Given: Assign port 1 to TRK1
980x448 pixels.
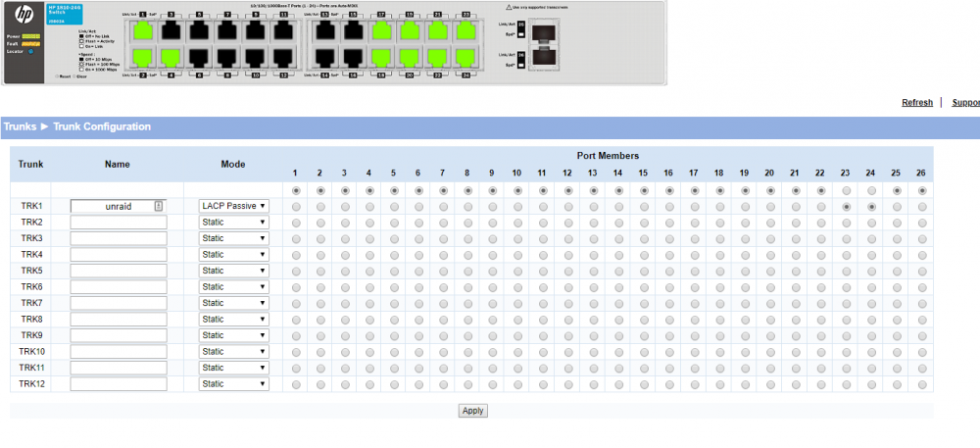Looking at the screenshot, I should (296, 206).
